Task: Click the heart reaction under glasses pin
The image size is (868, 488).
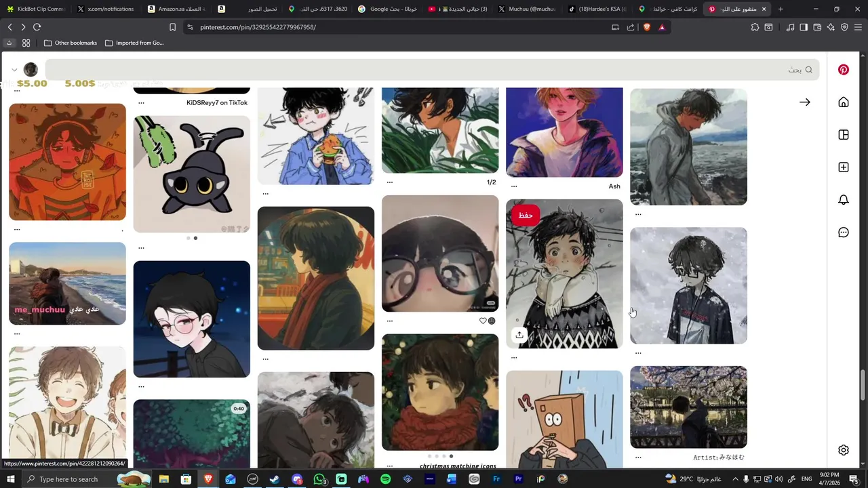Action: click(x=483, y=321)
